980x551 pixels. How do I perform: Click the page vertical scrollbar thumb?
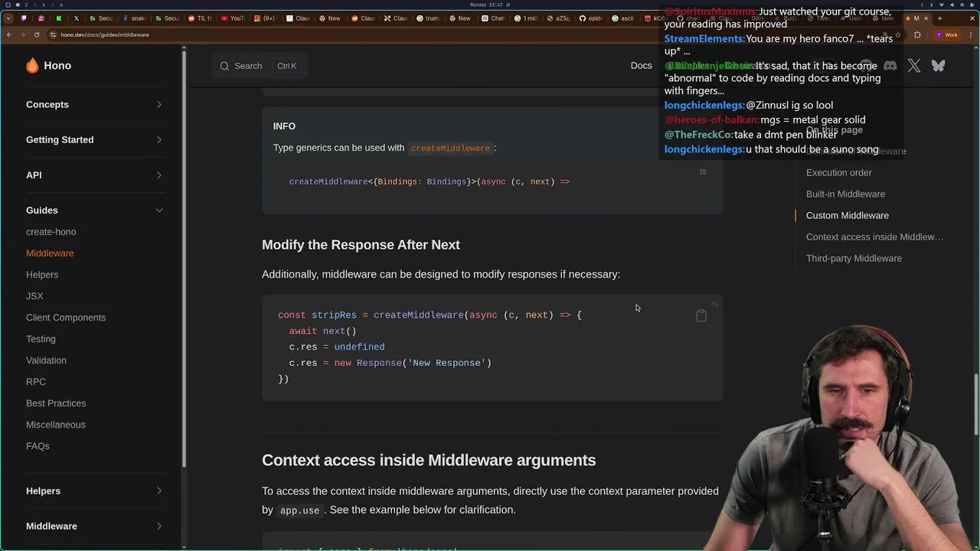(977, 406)
